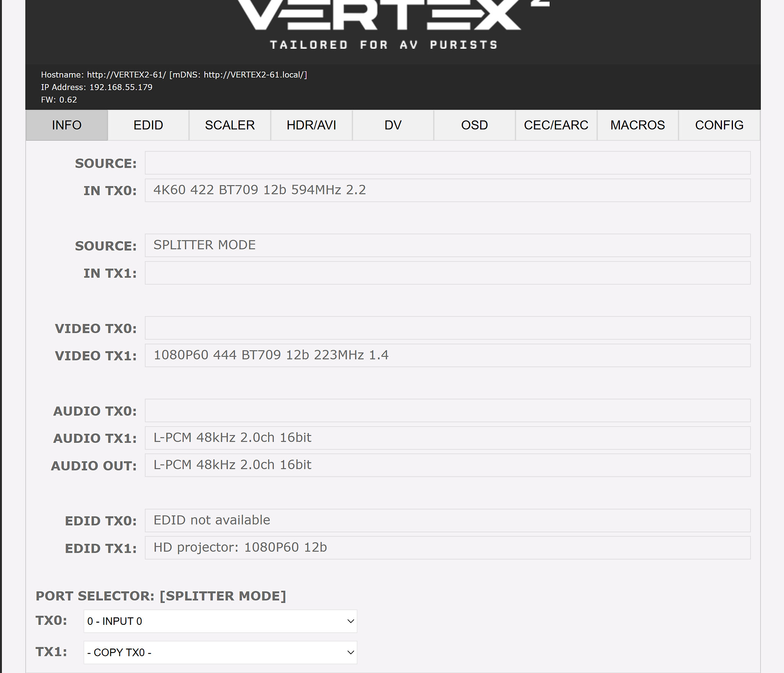Select the CONFIG tab

[719, 125]
